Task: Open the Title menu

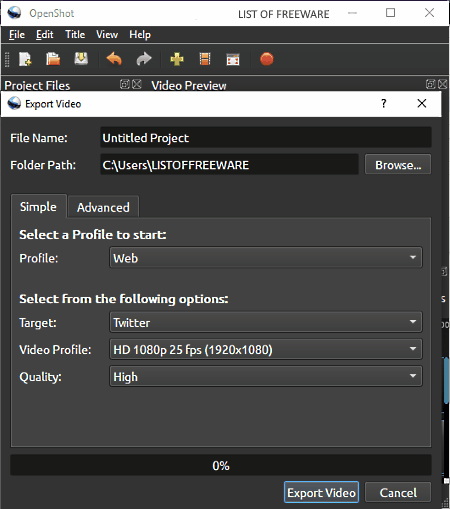Action: click(x=75, y=35)
